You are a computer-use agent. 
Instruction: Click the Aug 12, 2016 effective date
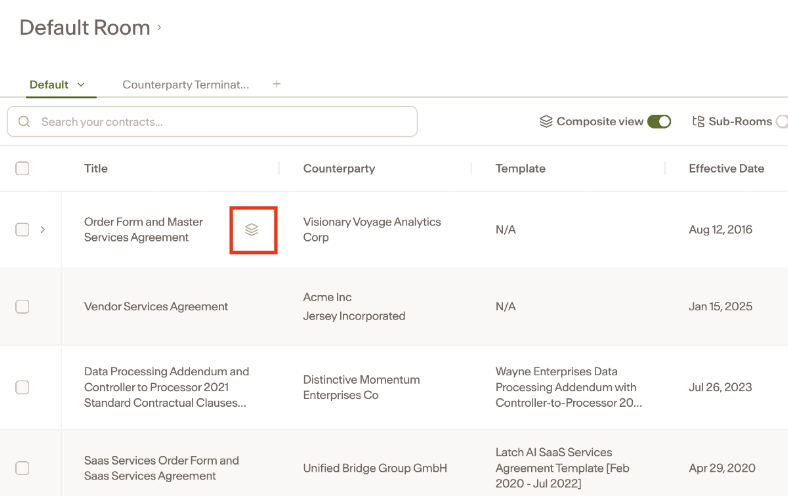pos(720,230)
